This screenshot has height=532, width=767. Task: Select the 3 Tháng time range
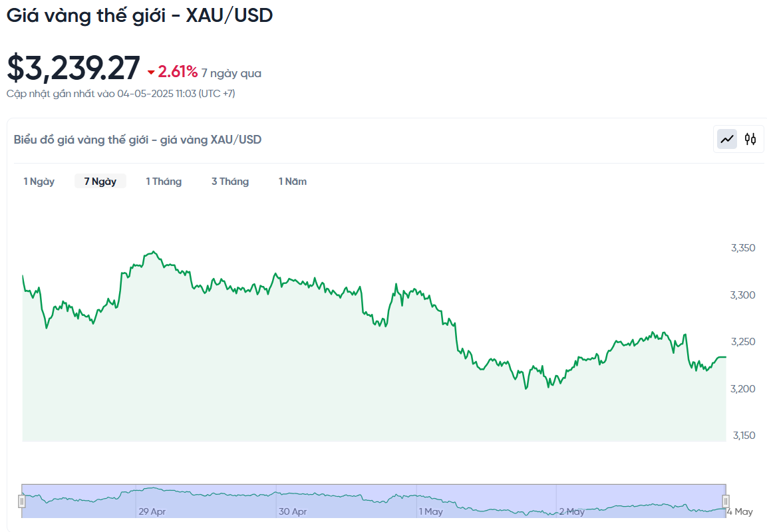coord(230,182)
